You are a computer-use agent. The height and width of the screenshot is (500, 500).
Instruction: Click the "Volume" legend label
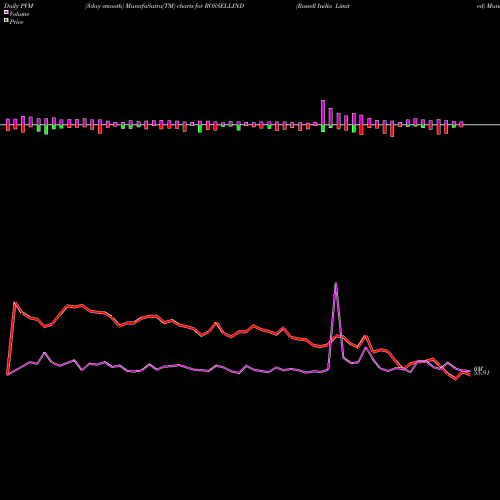pyautogui.click(x=19, y=14)
